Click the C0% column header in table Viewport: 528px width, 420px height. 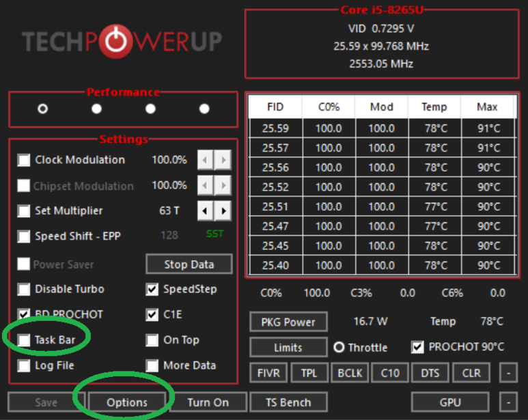tap(329, 107)
